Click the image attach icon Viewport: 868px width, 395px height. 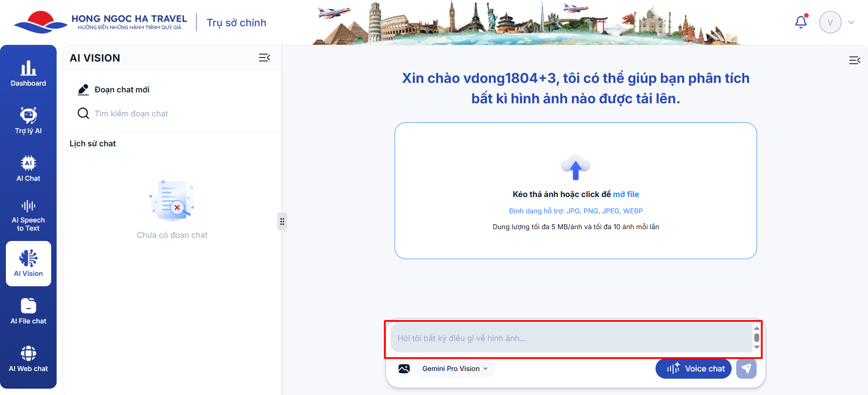click(404, 369)
